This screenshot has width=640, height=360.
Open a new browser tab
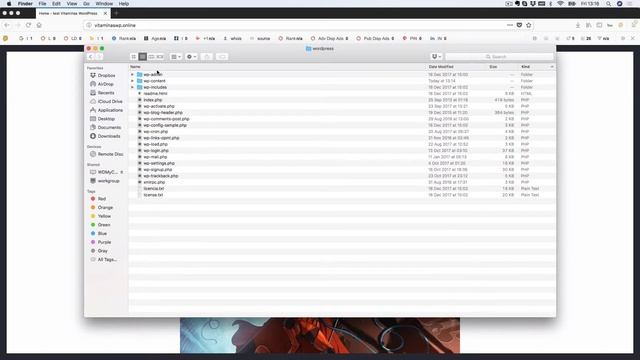click(116, 13)
